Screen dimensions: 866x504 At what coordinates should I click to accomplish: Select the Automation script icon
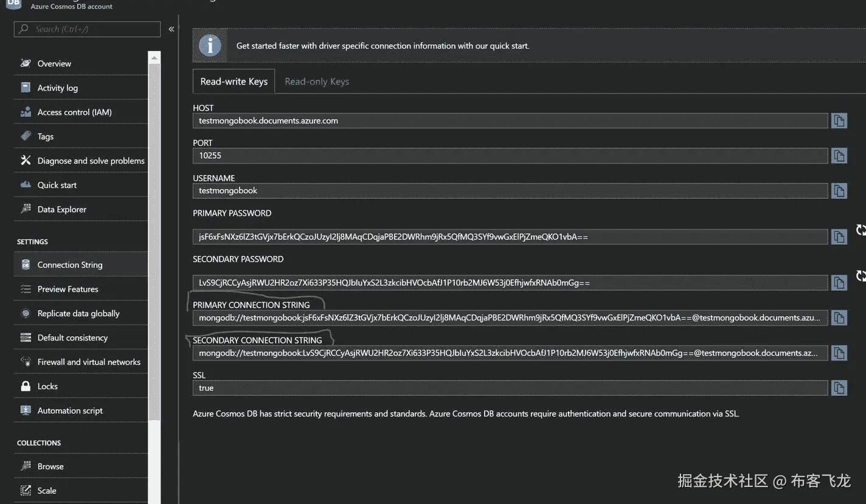click(x=24, y=410)
